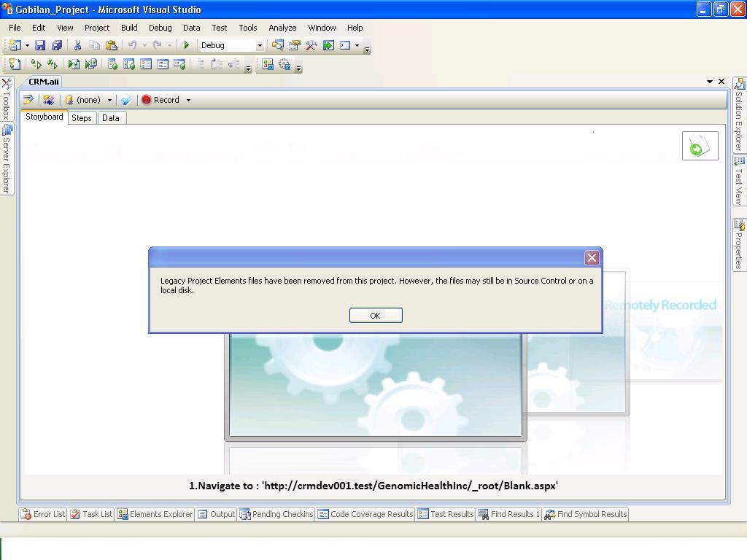Click the two-column window icon with green diamond
The height and width of the screenshot is (560, 747).
tap(129, 64)
